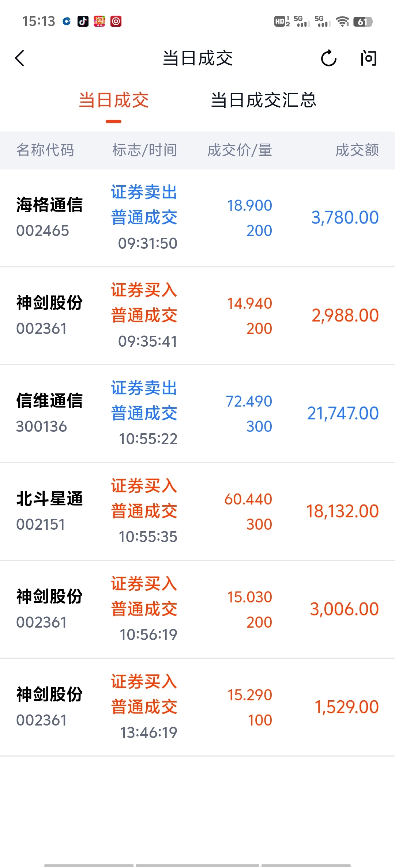Tap the back arrow icon
The image size is (395, 868).
[x=20, y=58]
